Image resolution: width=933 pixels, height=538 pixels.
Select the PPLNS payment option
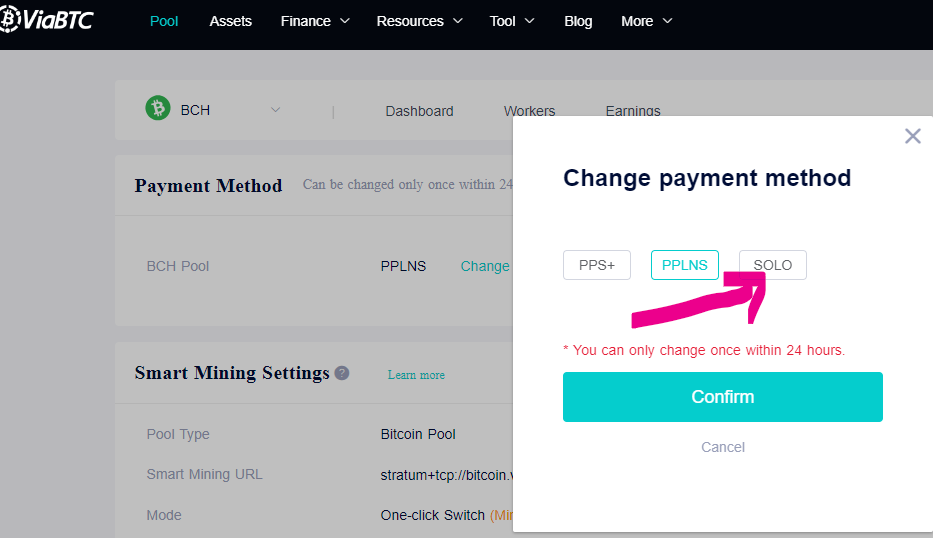[685, 265]
